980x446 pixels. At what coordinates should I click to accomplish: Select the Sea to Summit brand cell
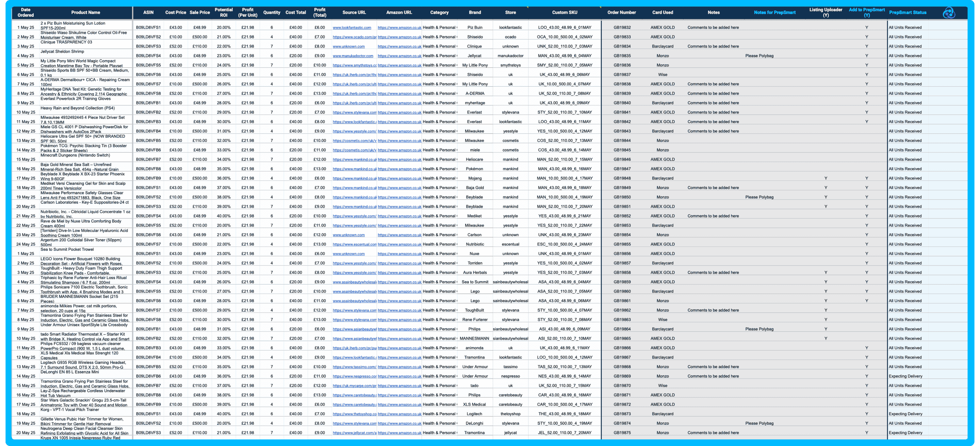pyautogui.click(x=475, y=282)
